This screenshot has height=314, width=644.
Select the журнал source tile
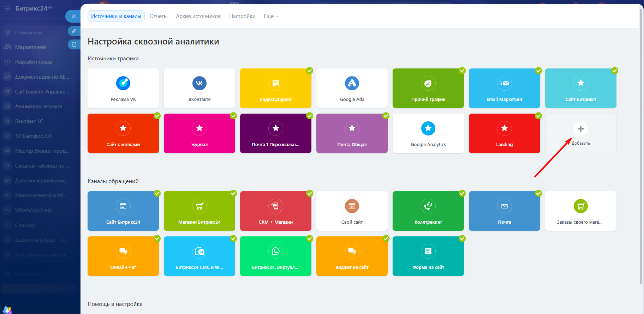pos(199,133)
